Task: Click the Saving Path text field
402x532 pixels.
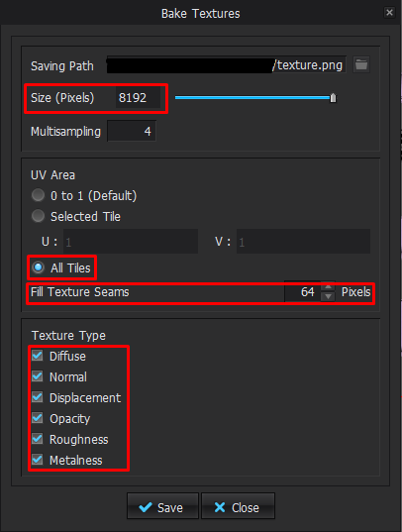Action: [227, 64]
